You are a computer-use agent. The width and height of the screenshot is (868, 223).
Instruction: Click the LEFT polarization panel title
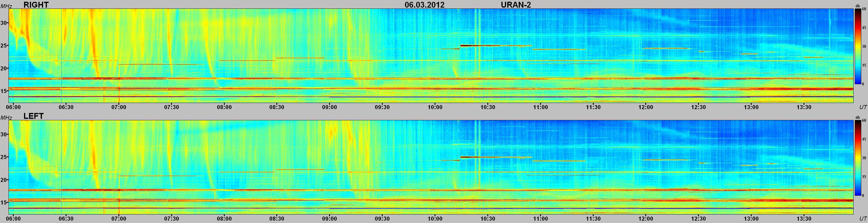tap(33, 116)
